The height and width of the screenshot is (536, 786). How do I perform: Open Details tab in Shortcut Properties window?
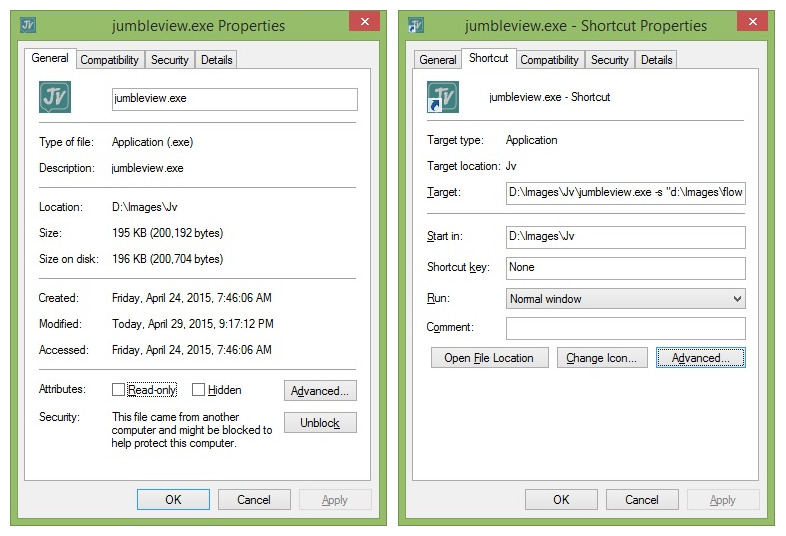point(657,60)
